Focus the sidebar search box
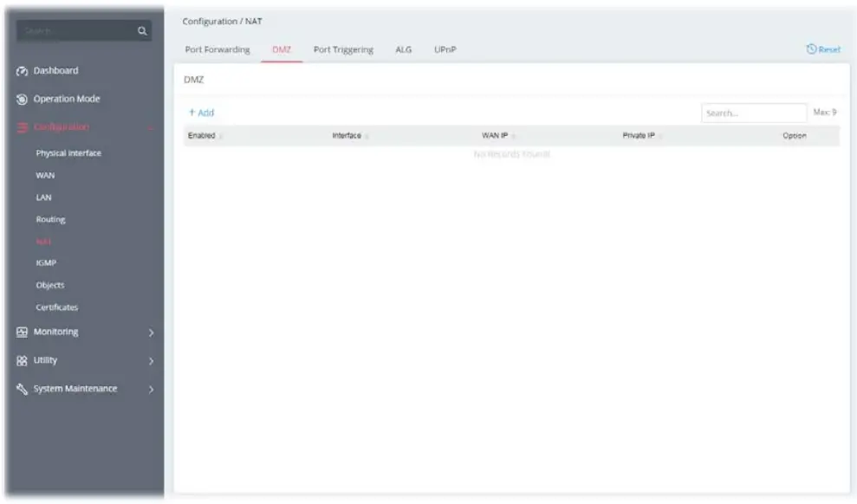Screen dimensions: 857x504 84,31
